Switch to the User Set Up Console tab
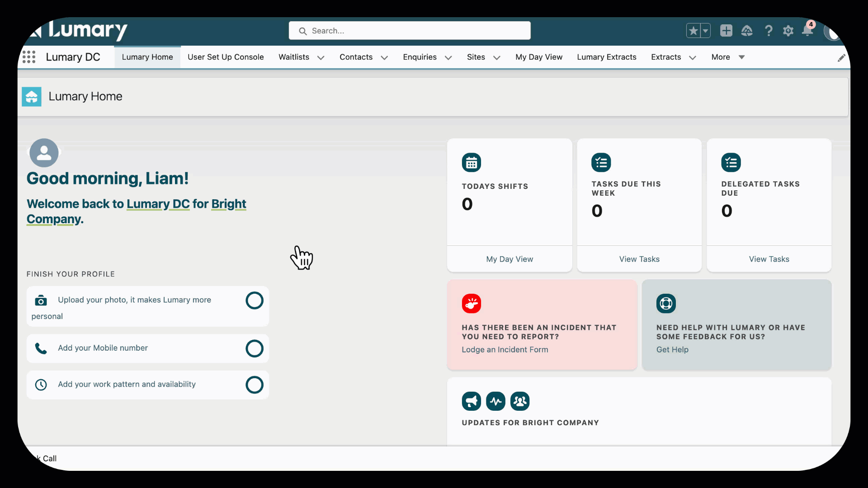 tap(226, 57)
